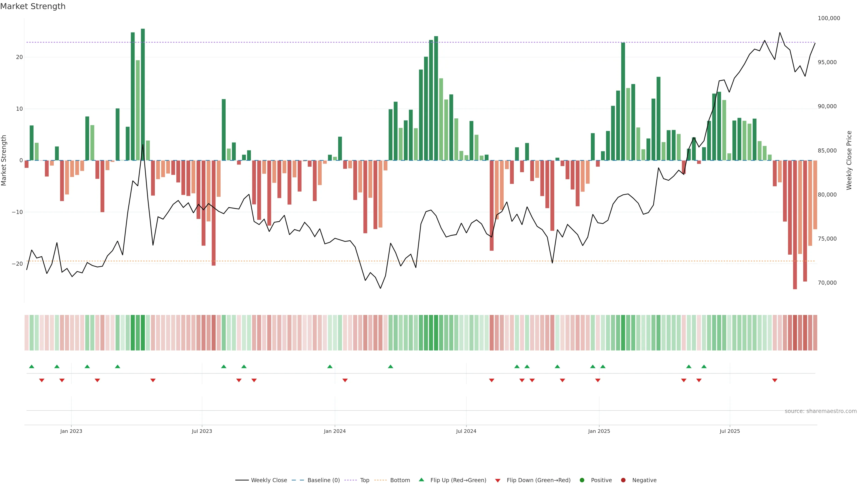
Task: Click the Market Strength chart title
Action: (x=33, y=6)
